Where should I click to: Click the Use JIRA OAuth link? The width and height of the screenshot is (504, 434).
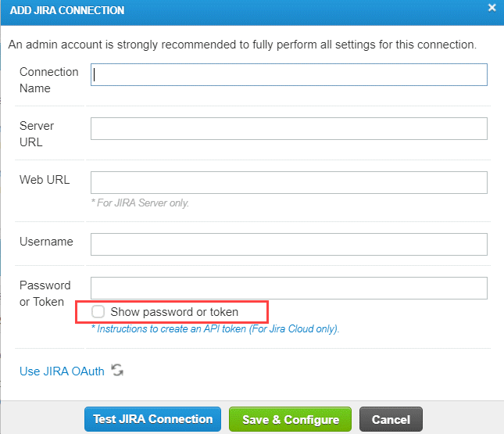click(x=62, y=371)
